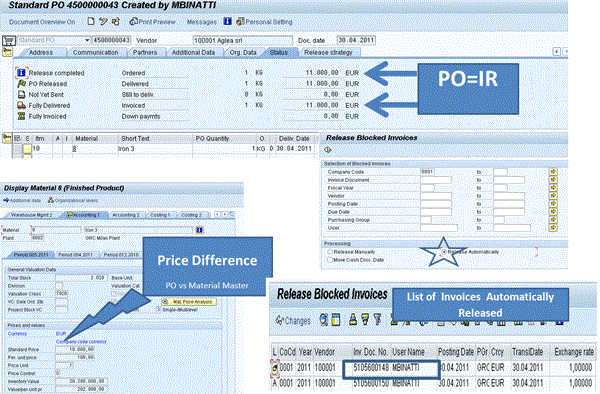This screenshot has height=394, width=600.
Task: Click the Display/Change pencil icon
Action: coord(103,21)
